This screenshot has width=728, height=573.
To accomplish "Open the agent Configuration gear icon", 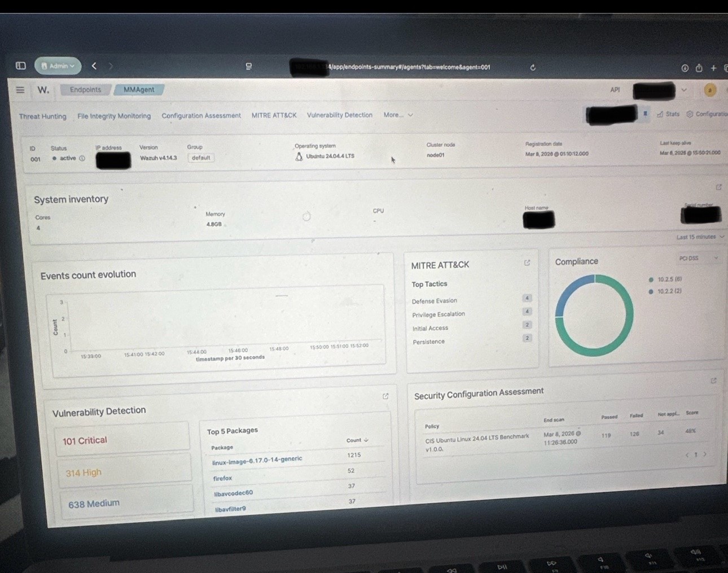I will point(689,113).
